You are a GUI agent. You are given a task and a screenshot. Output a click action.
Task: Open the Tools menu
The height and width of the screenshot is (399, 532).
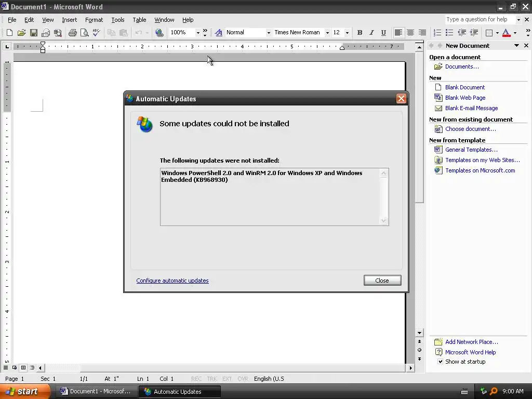(x=118, y=20)
